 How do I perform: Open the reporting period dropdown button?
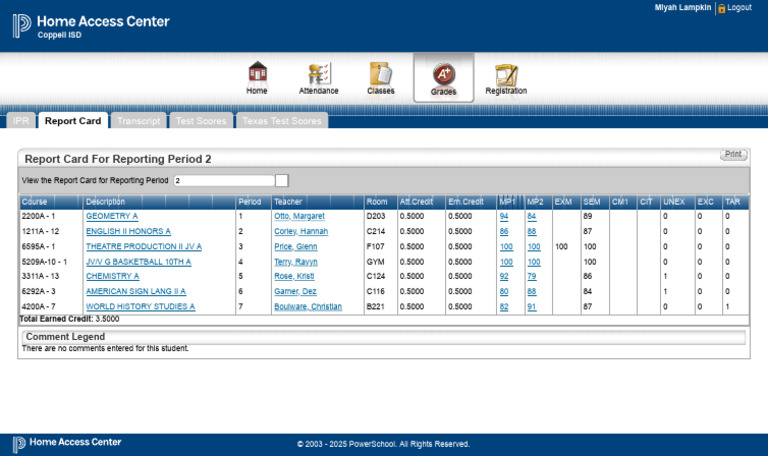[x=282, y=181]
